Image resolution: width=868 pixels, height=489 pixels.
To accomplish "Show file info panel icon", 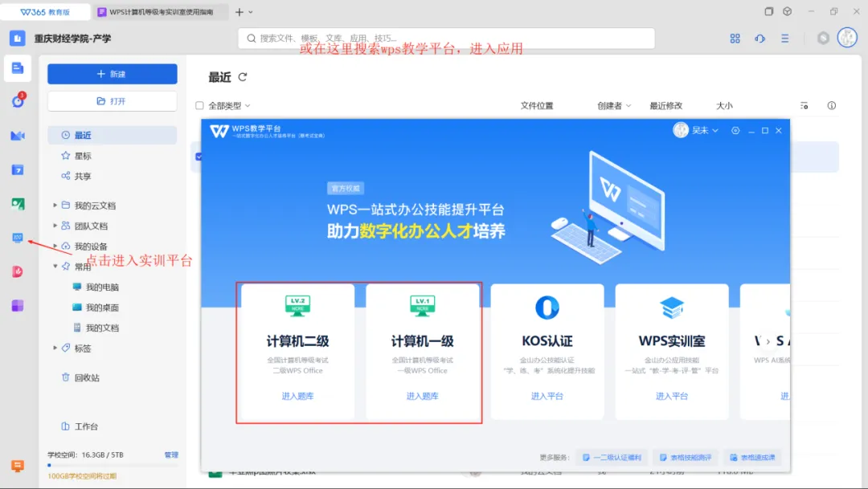I will pos(832,106).
